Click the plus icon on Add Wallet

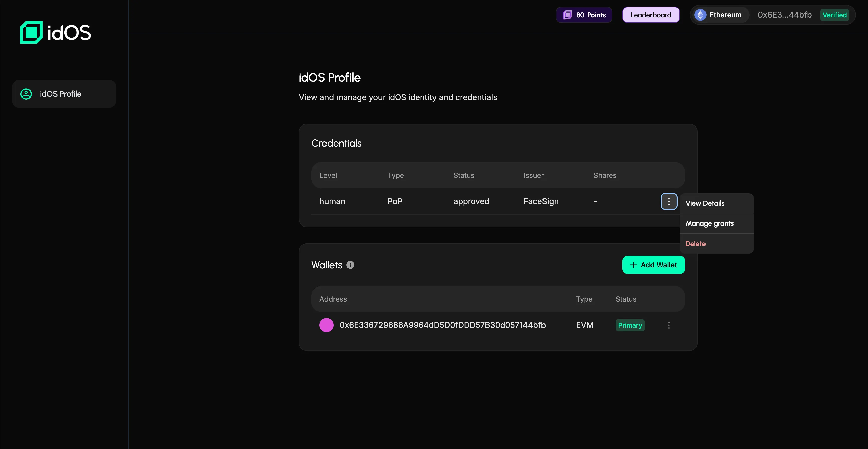pos(633,265)
